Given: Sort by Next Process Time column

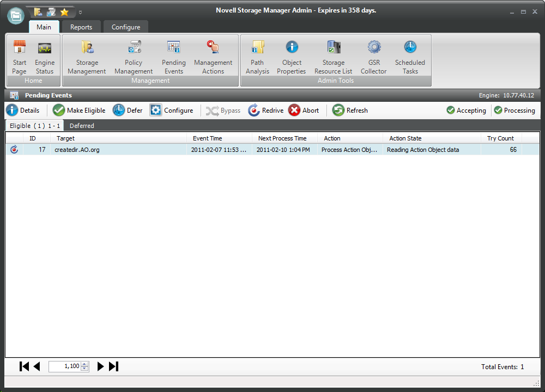Looking at the screenshot, I should click(x=284, y=138).
